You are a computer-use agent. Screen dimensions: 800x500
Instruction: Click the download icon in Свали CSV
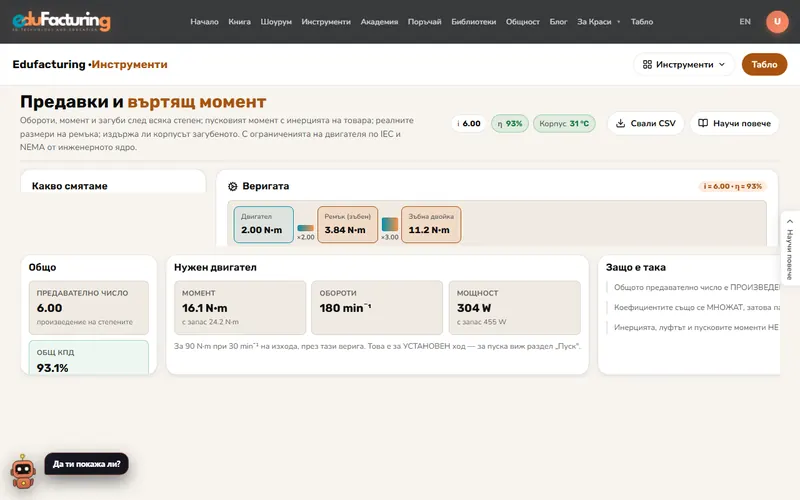point(620,123)
